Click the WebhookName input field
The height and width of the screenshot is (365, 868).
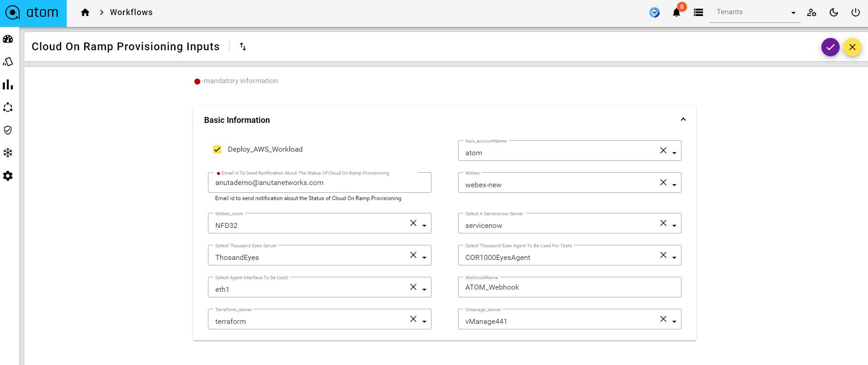pyautogui.click(x=570, y=287)
